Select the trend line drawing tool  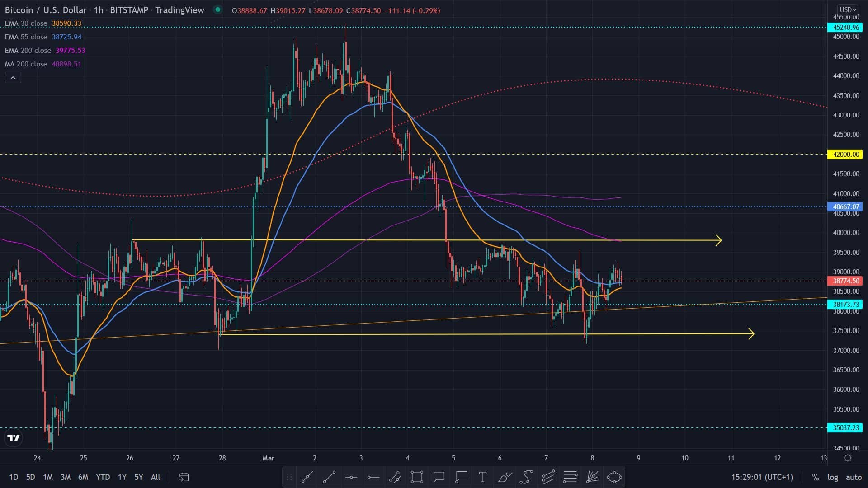click(307, 477)
